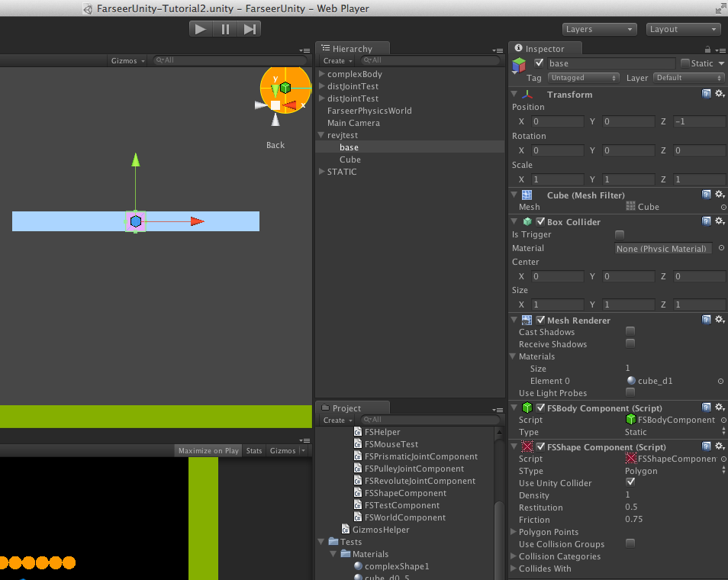Viewport: 728px width, 580px height.
Task: Click the game object cube icon in Inspector
Action: (519, 66)
